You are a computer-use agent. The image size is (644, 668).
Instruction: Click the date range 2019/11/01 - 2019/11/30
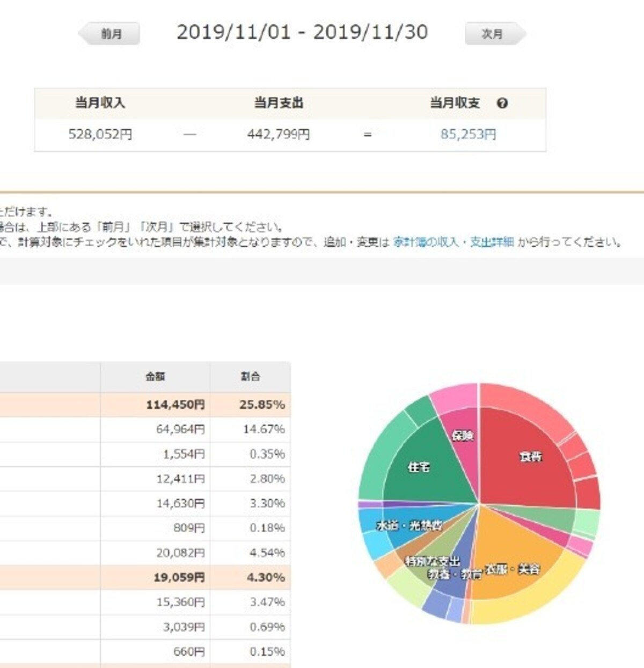[302, 33]
